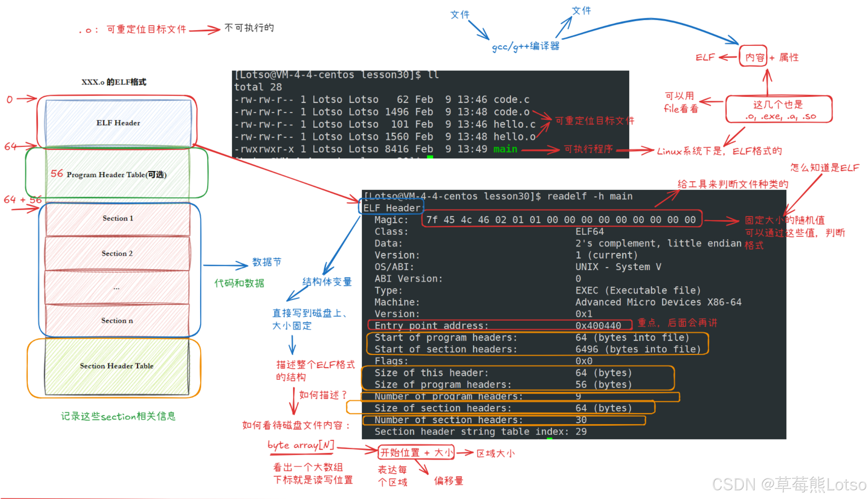The width and height of the screenshot is (868, 499).
Task: Click the Section n block
Action: pos(117,321)
